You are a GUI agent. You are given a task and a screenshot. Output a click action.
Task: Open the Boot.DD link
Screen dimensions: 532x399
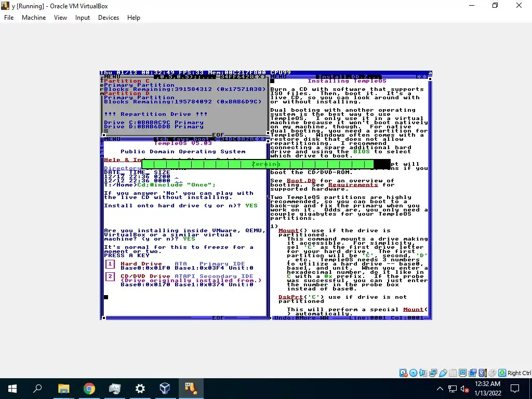coord(301,181)
